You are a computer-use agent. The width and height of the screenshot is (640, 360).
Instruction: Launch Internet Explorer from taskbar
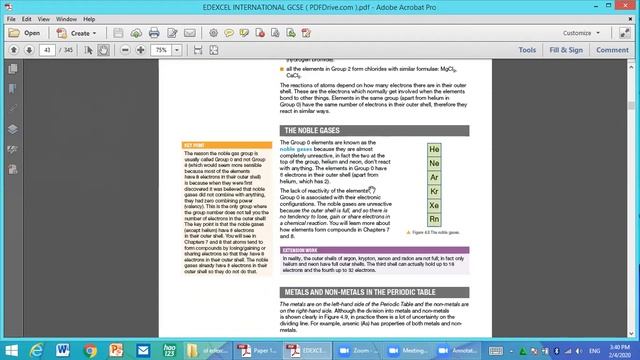[x=36, y=351]
